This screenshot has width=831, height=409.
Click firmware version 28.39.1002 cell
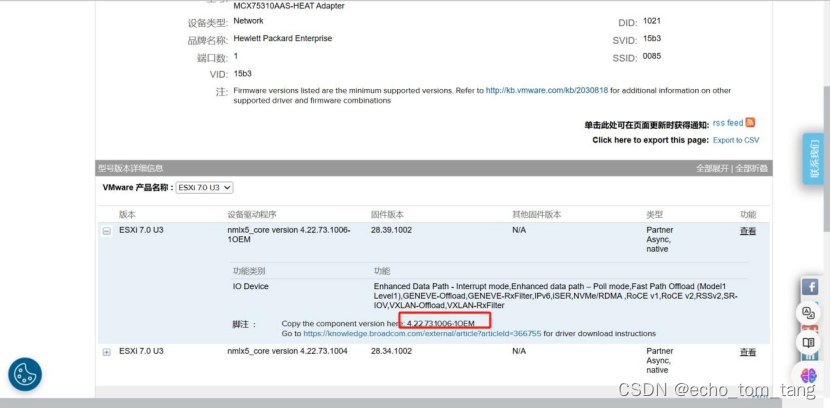click(x=391, y=230)
